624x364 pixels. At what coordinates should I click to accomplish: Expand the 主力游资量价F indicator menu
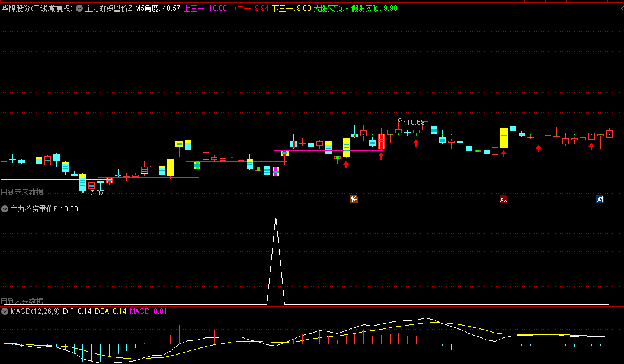5,209
